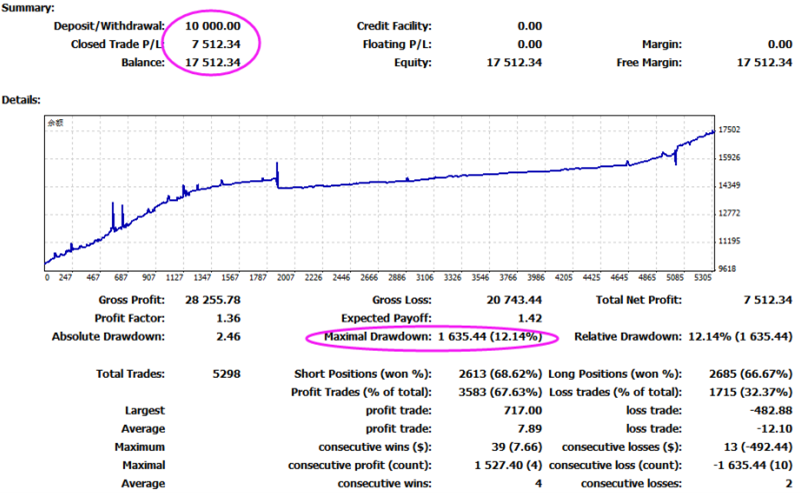Screen dimensions: 802x493
Task: Select the Gross Profit value 28 255.78
Action: 212,300
